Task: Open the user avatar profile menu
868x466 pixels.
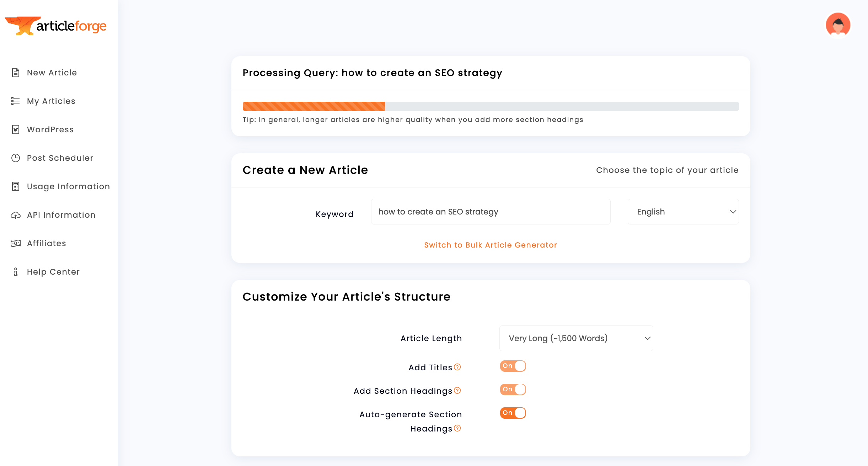Action: (x=838, y=25)
